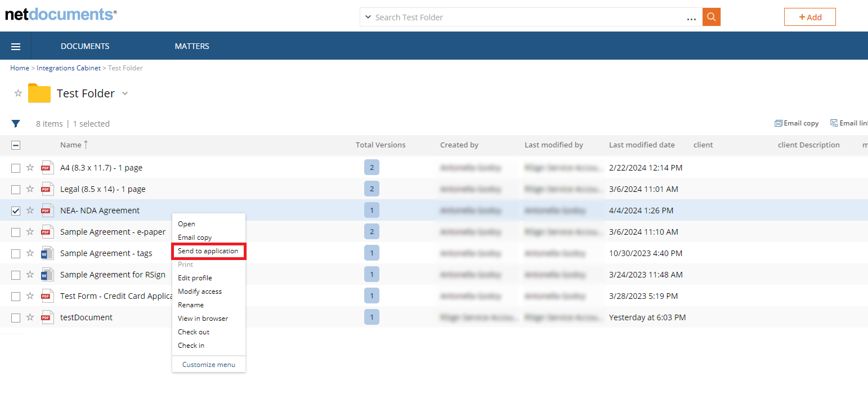Open search options ellipsis in search bar
This screenshot has width=868, height=412.
pos(692,19)
